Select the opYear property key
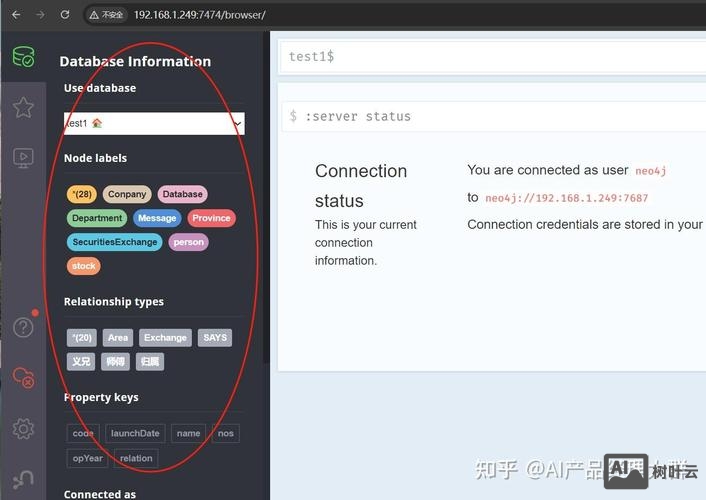The width and height of the screenshot is (706, 500). point(88,458)
